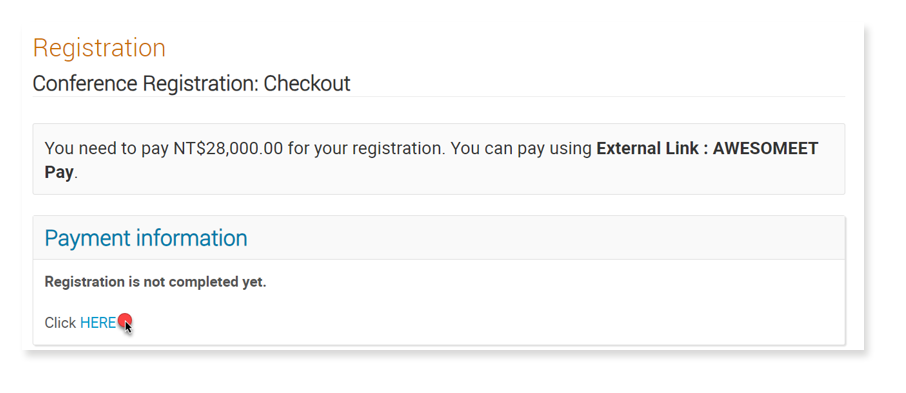Click the phrase You can pay using
The image size is (906, 393).
(521, 149)
